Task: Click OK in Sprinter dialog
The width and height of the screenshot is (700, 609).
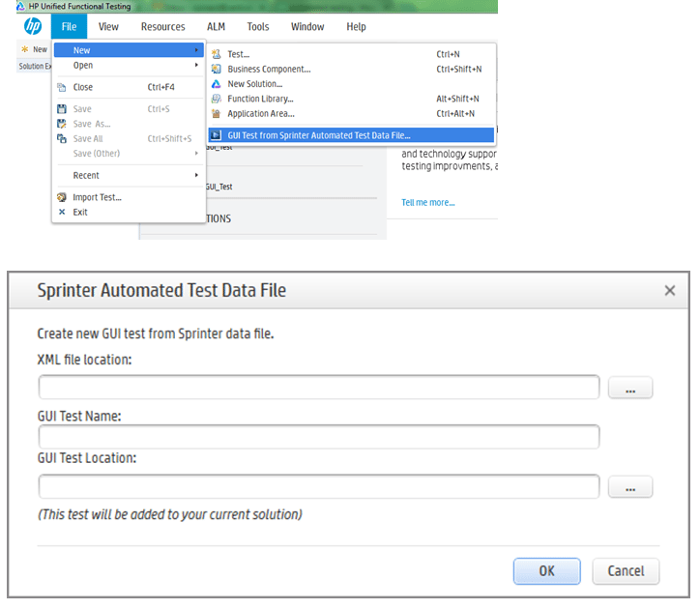Action: click(x=547, y=571)
